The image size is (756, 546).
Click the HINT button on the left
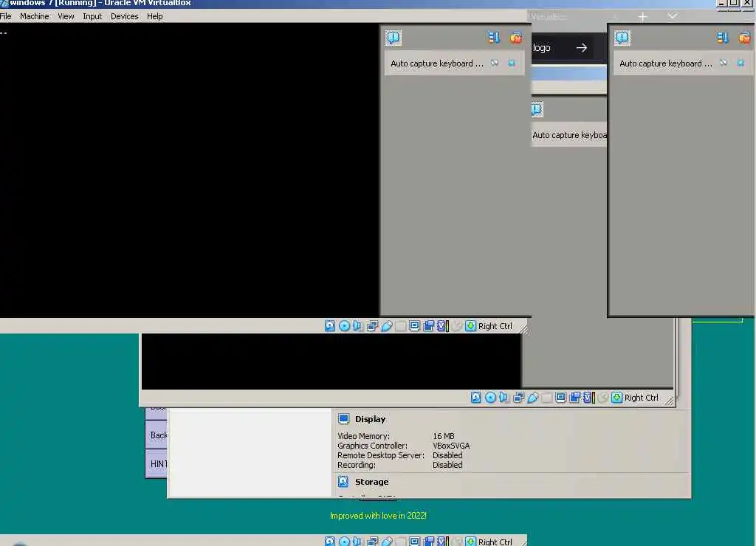[x=157, y=463]
